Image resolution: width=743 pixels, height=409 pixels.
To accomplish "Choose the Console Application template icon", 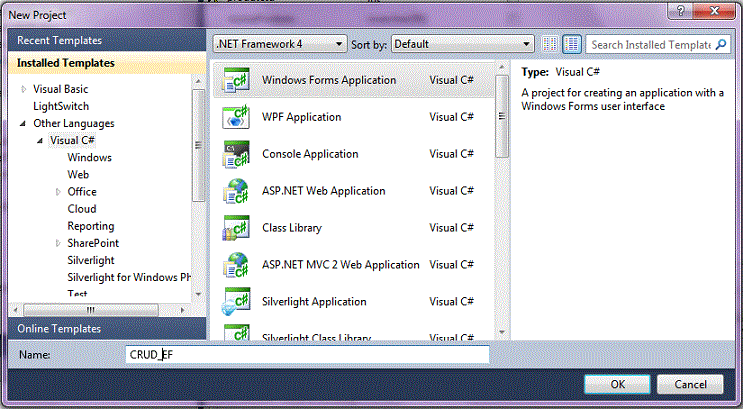I will click(x=236, y=154).
